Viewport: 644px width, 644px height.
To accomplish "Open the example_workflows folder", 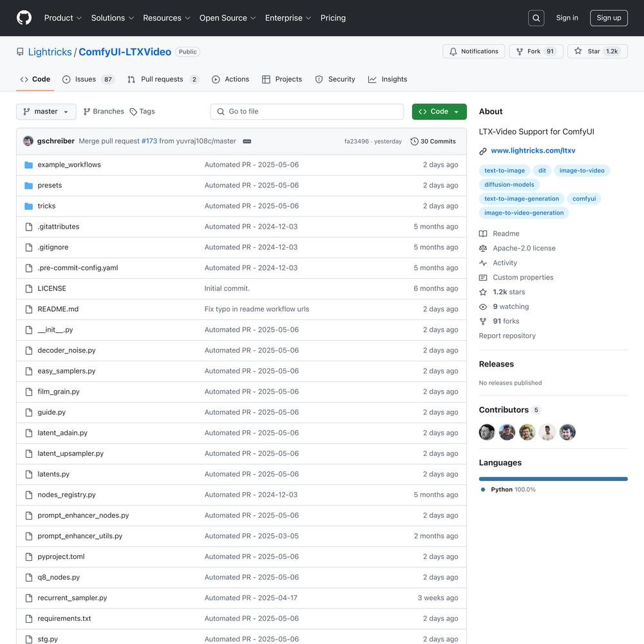I will pyautogui.click(x=69, y=165).
